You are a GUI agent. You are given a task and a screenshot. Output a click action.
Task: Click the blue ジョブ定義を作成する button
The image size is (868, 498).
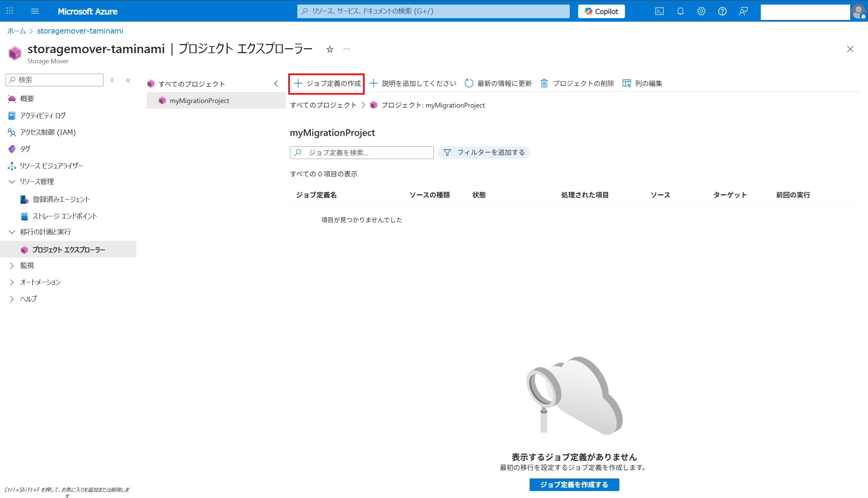point(574,485)
